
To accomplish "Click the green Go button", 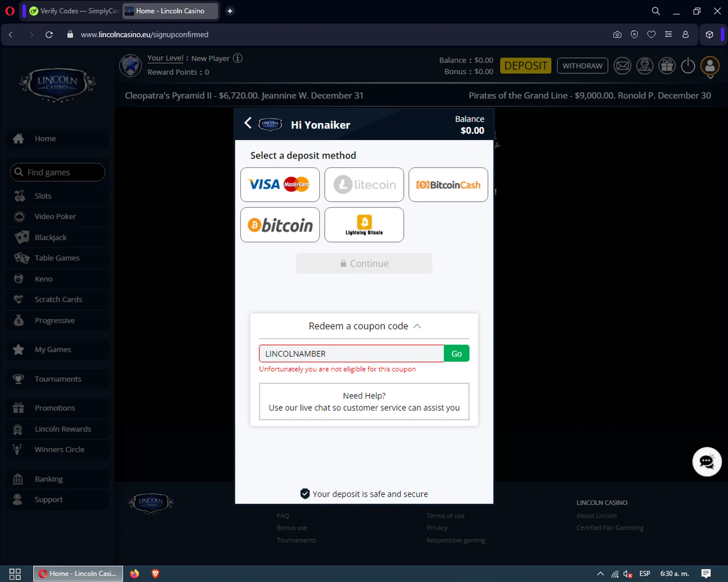I will pyautogui.click(x=457, y=354).
